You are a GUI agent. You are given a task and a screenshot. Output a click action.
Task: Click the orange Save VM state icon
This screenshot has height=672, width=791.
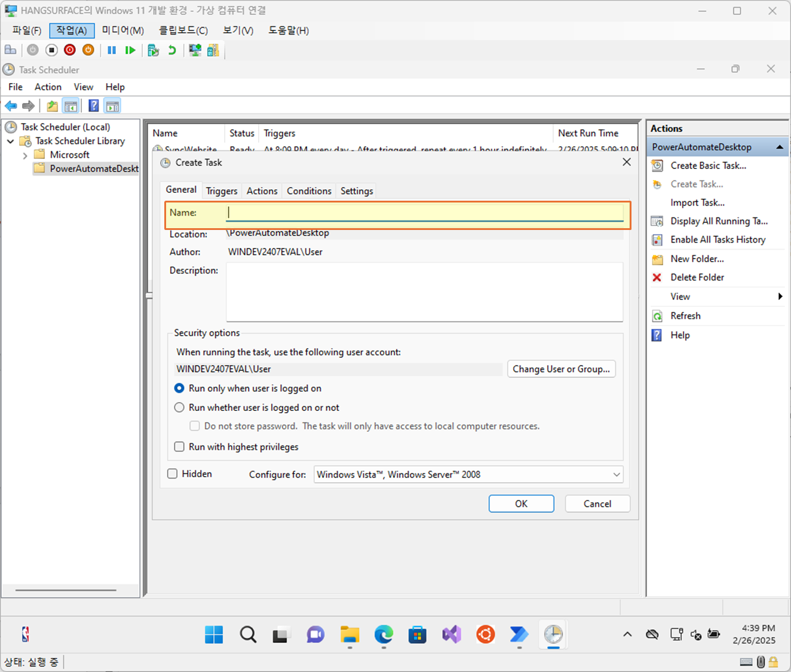pos(88,50)
